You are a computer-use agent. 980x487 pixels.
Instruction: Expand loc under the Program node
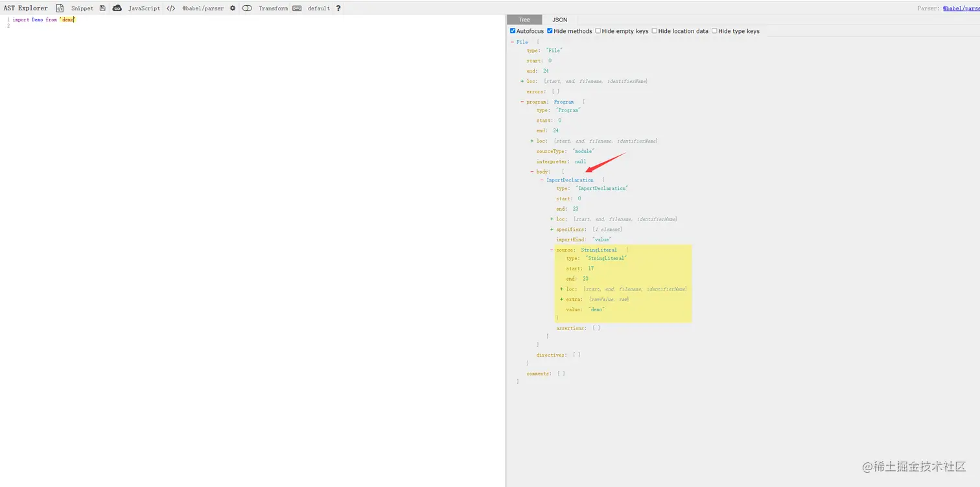coord(532,141)
